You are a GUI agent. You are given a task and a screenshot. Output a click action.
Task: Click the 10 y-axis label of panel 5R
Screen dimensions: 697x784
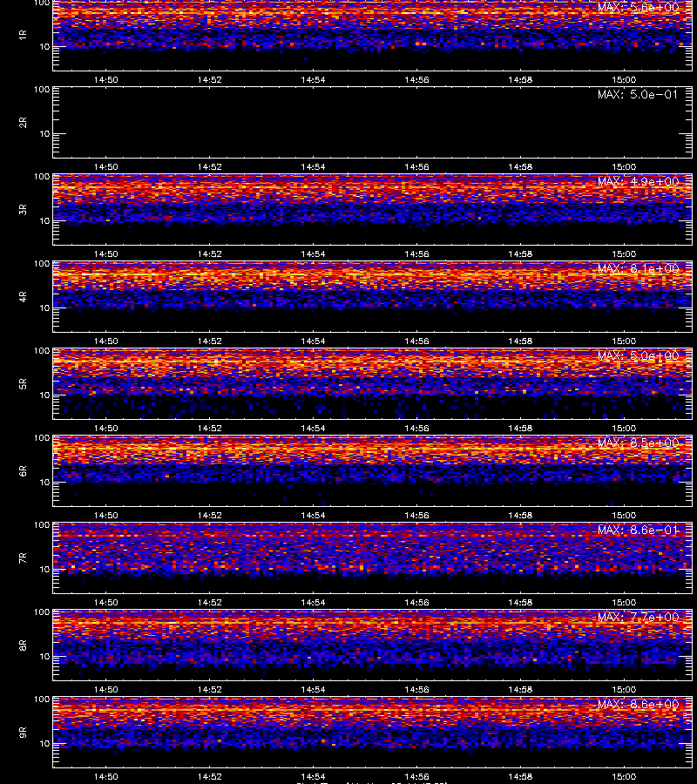(x=44, y=395)
